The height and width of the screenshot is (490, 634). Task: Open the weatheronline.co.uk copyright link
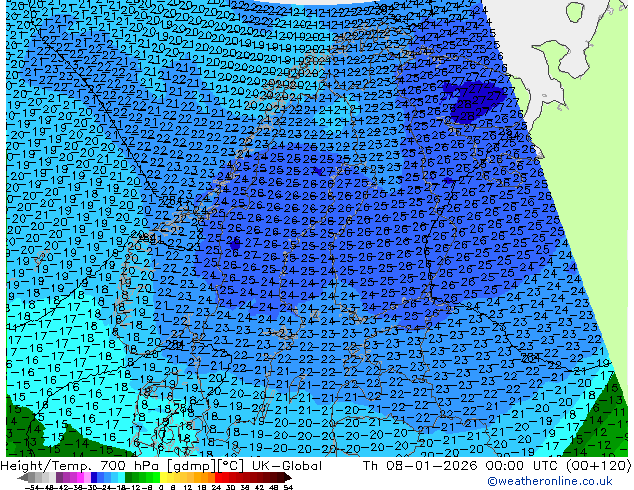549,482
